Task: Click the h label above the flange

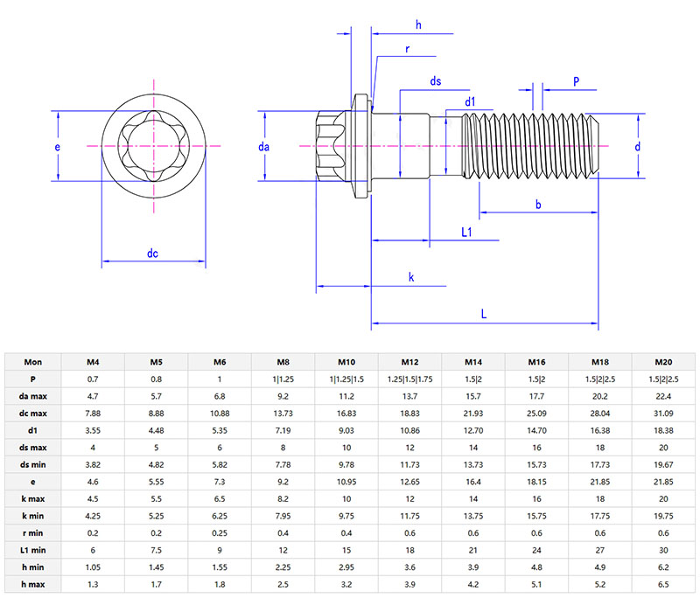Action: point(417,24)
